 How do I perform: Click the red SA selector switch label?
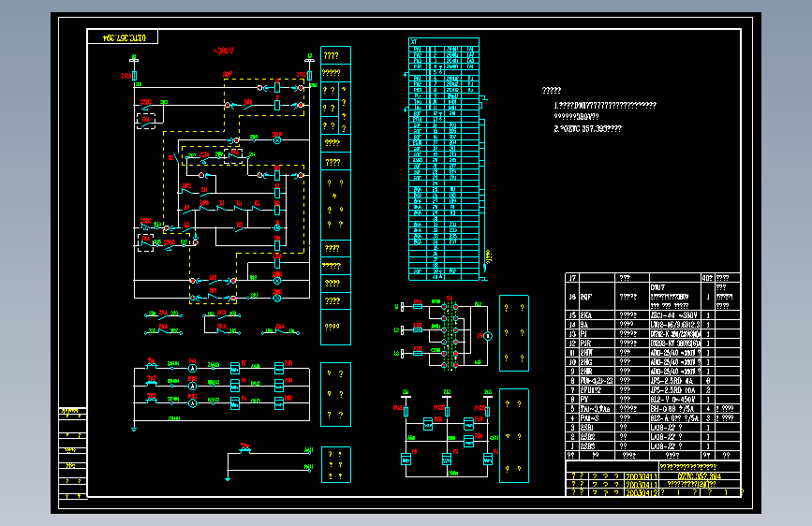(449, 299)
